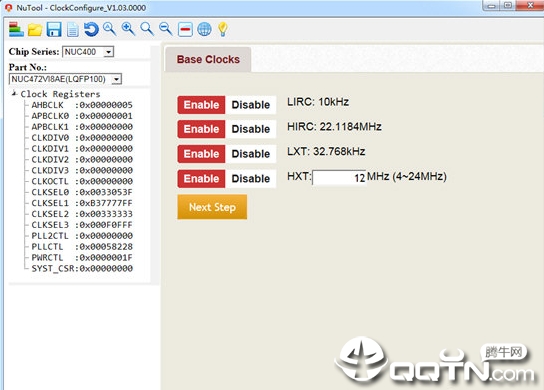Zoom out with the minus magnifier icon
The image size is (544, 390).
click(166, 29)
